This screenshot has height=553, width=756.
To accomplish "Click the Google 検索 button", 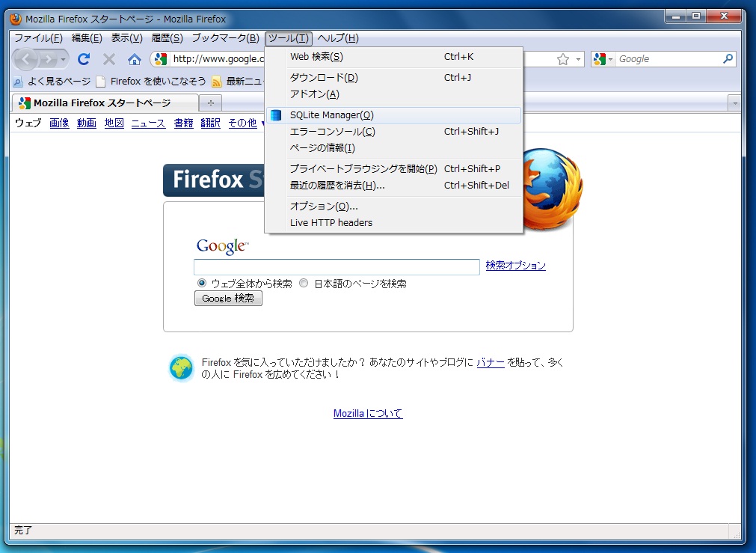I will point(228,299).
